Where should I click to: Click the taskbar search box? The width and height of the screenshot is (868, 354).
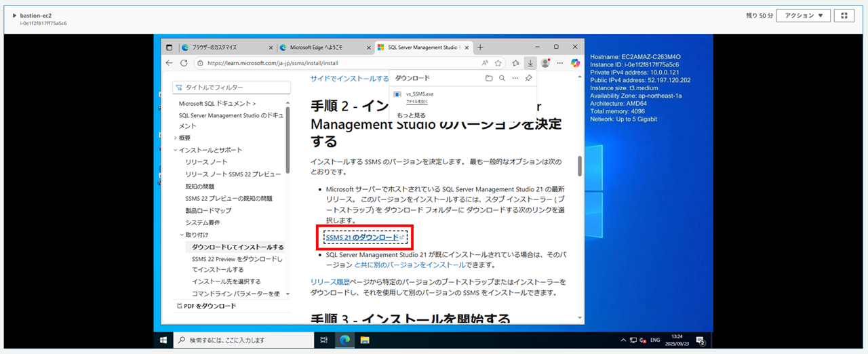coord(243,340)
